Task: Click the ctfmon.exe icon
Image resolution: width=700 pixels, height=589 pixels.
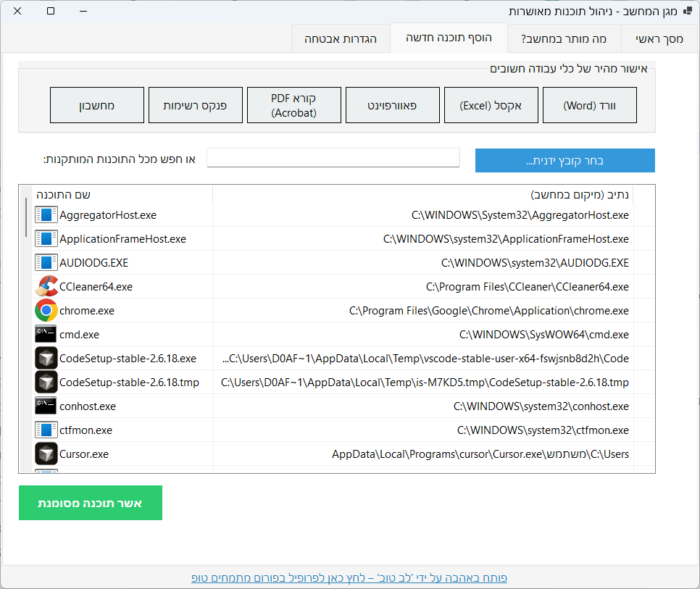Action: [x=46, y=430]
